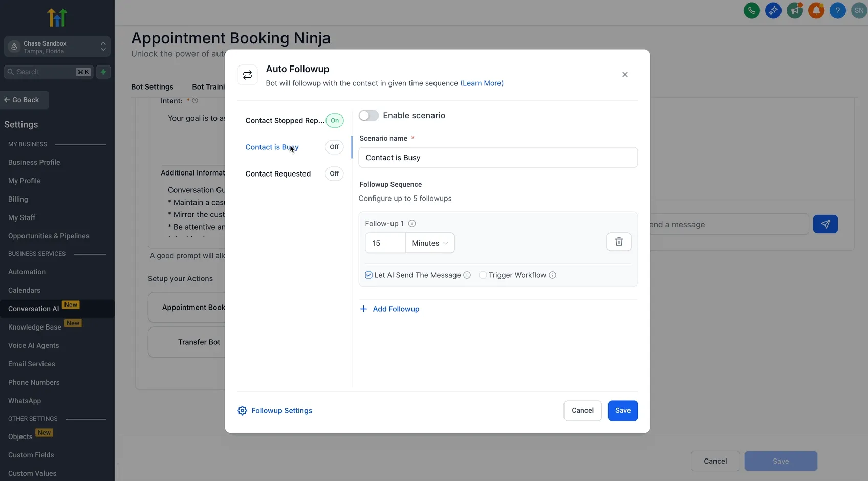This screenshot has width=868, height=481.
Task: Open the Followup Settings link
Action: (x=281, y=411)
